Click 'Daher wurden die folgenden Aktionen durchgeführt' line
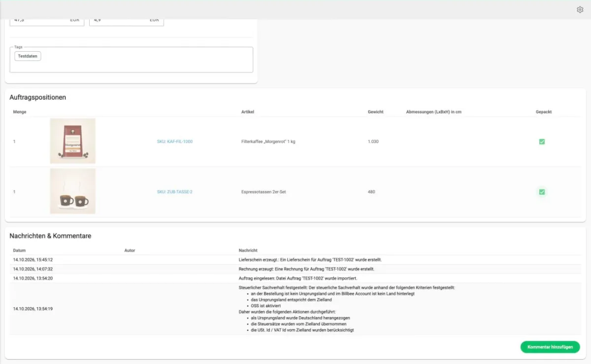This screenshot has width=591, height=364. pos(287,312)
